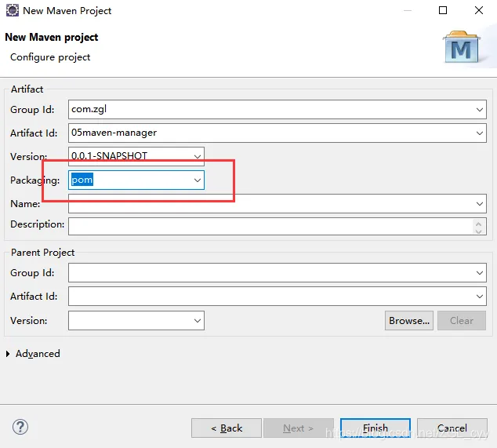Click the Description field up arrow

[479, 224]
